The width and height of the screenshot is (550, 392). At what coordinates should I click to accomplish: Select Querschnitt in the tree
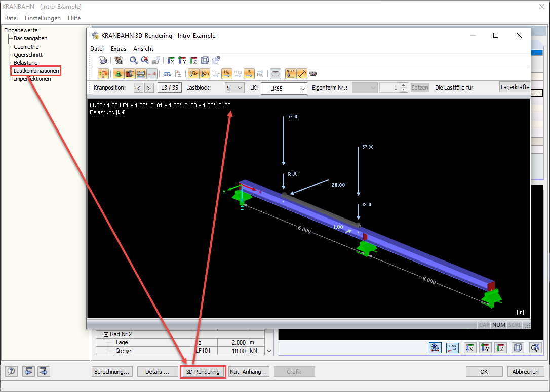click(28, 55)
